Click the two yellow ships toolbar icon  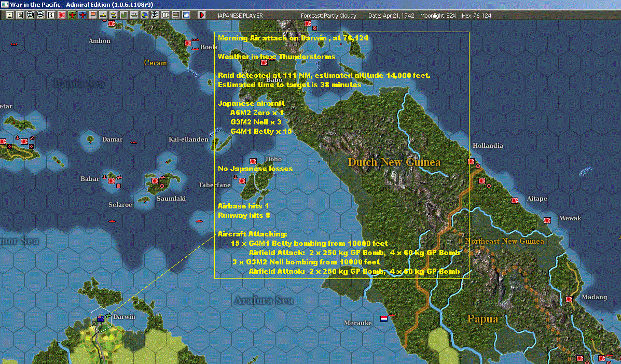pyautogui.click(x=113, y=15)
